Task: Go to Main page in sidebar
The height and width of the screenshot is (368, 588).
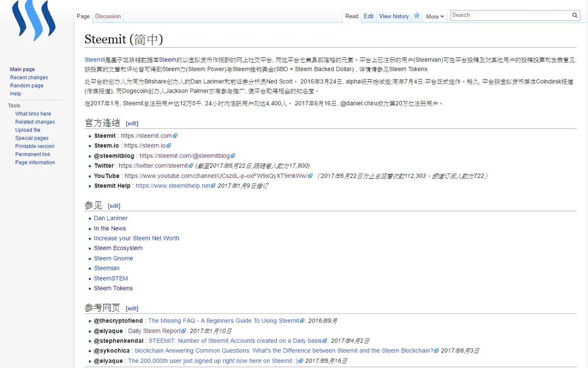Action: coord(23,69)
